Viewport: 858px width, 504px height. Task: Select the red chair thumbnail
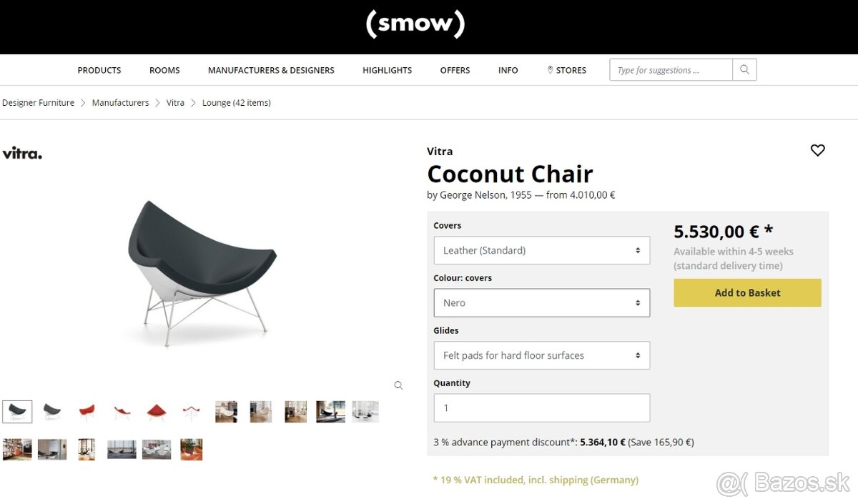pyautogui.click(x=87, y=411)
